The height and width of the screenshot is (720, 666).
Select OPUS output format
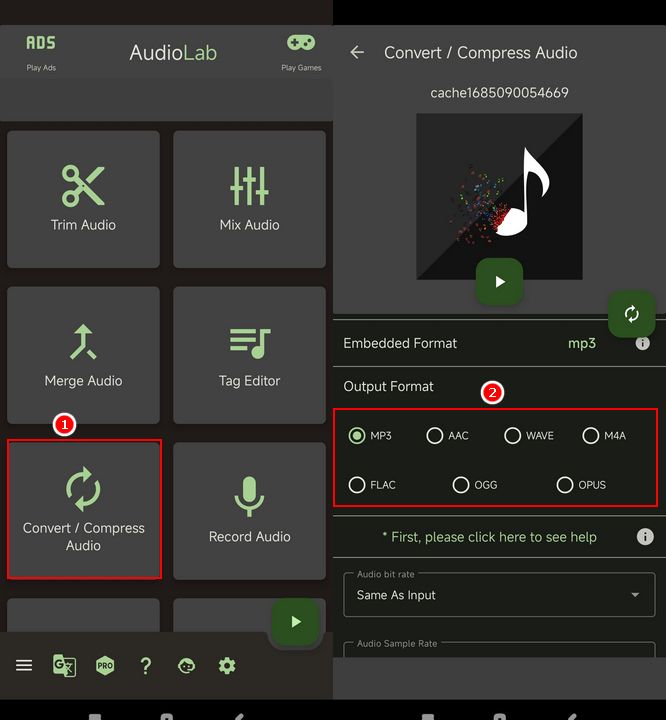click(581, 484)
